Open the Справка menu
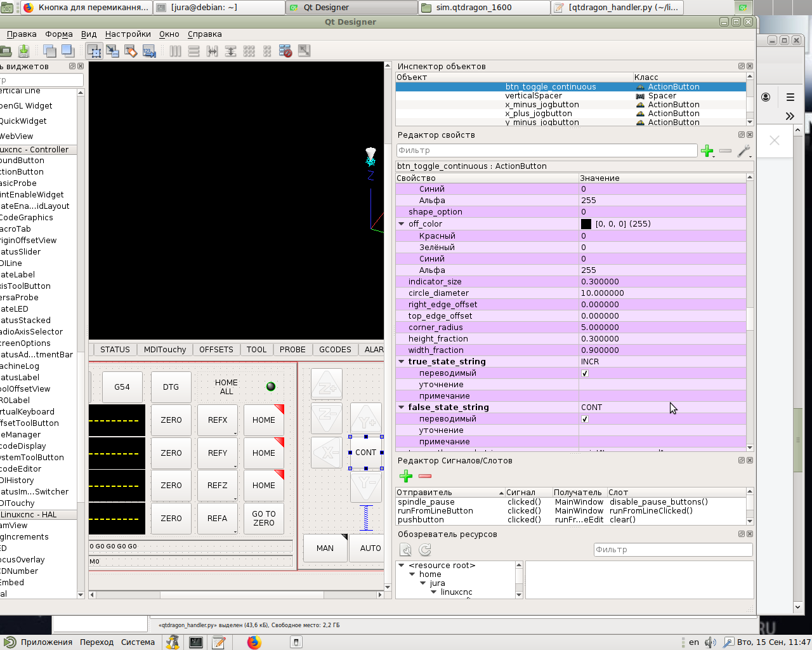The height and width of the screenshot is (650, 812). (205, 34)
